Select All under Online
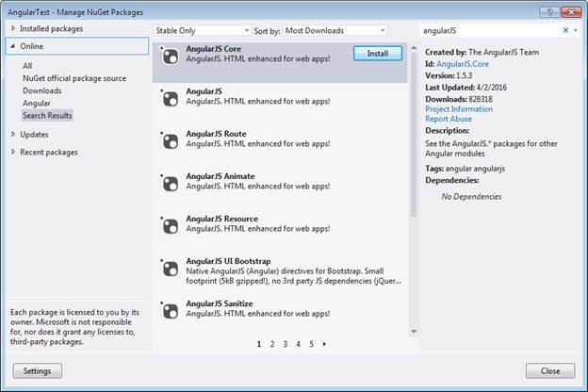This screenshot has width=588, height=392. point(27,66)
